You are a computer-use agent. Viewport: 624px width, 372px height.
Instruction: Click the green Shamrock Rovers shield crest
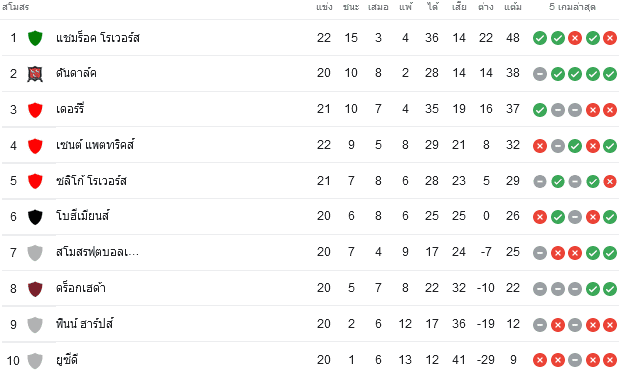(35, 38)
